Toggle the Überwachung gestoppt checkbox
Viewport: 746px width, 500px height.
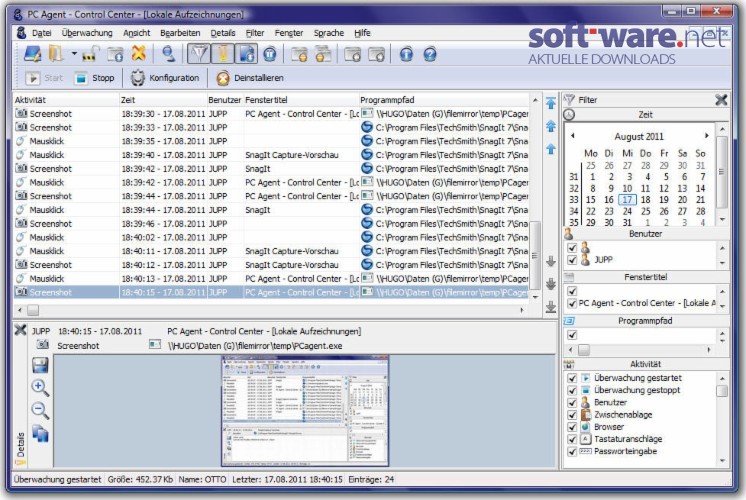click(572, 391)
